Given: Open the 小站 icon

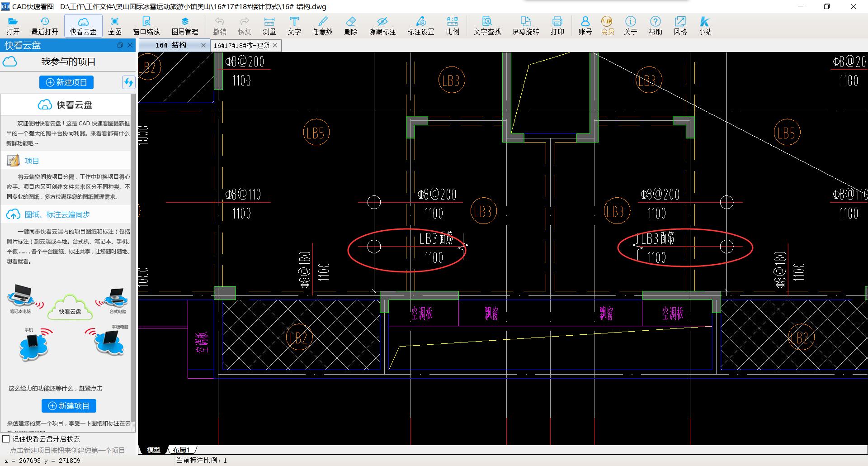Looking at the screenshot, I should click(x=705, y=26).
